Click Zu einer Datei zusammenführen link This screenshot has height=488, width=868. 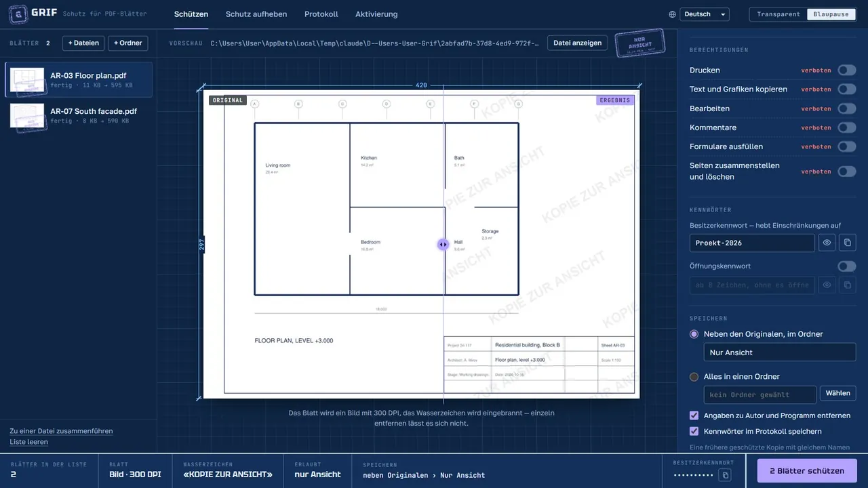(x=61, y=431)
